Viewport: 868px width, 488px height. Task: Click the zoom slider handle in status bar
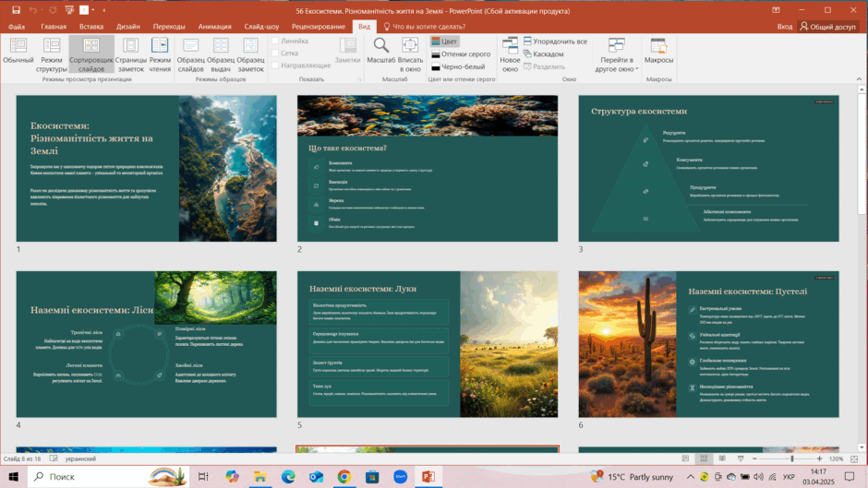click(x=792, y=458)
